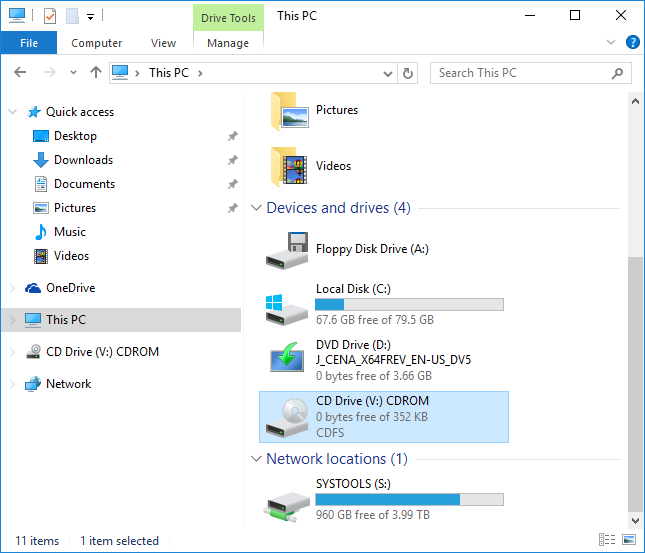The width and height of the screenshot is (645, 553).
Task: Switch to Details view in status bar
Action: (x=607, y=539)
